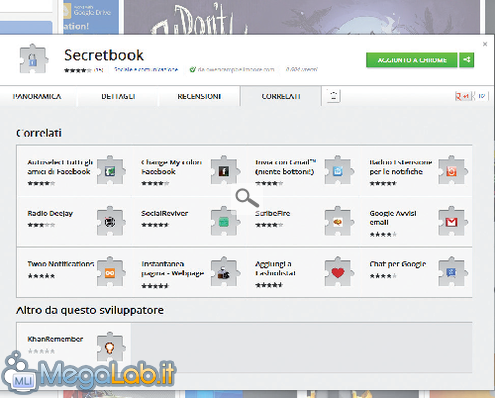This screenshot has width=495, height=398.
Task: Click the Google +1 button
Action: click(x=463, y=96)
